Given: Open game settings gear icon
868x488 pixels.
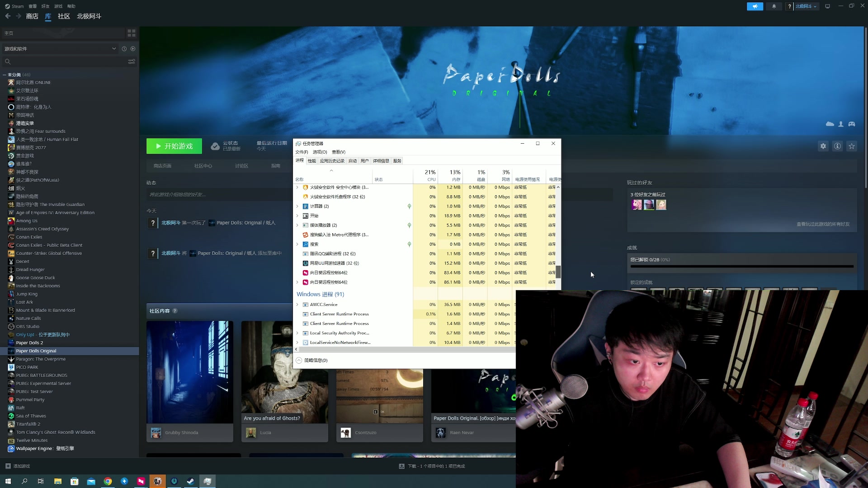Looking at the screenshot, I should (x=823, y=146).
